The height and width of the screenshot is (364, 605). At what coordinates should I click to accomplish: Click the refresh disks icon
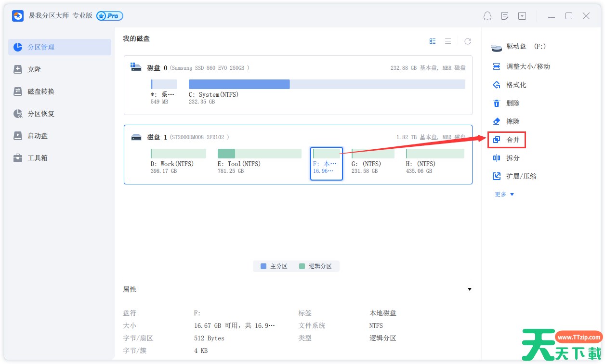[467, 41]
